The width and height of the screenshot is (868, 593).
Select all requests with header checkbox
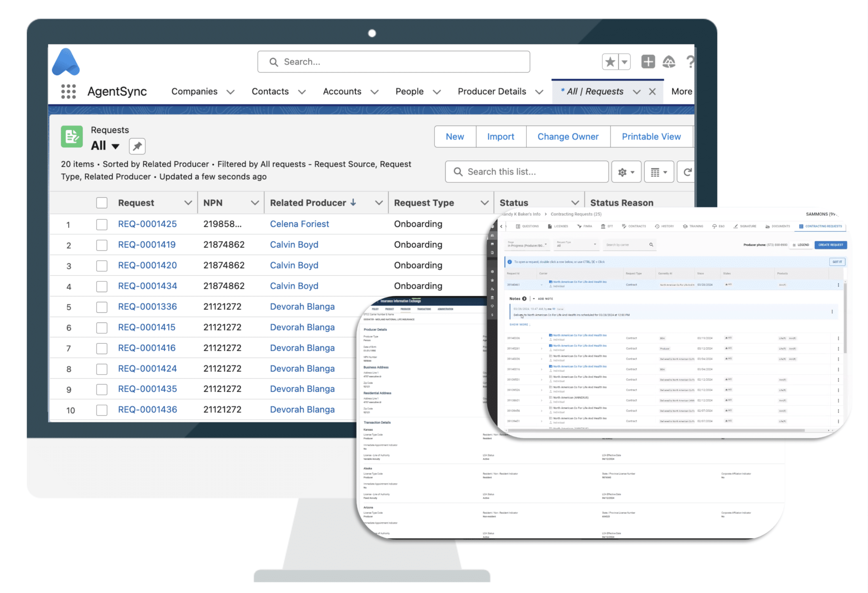[102, 203]
